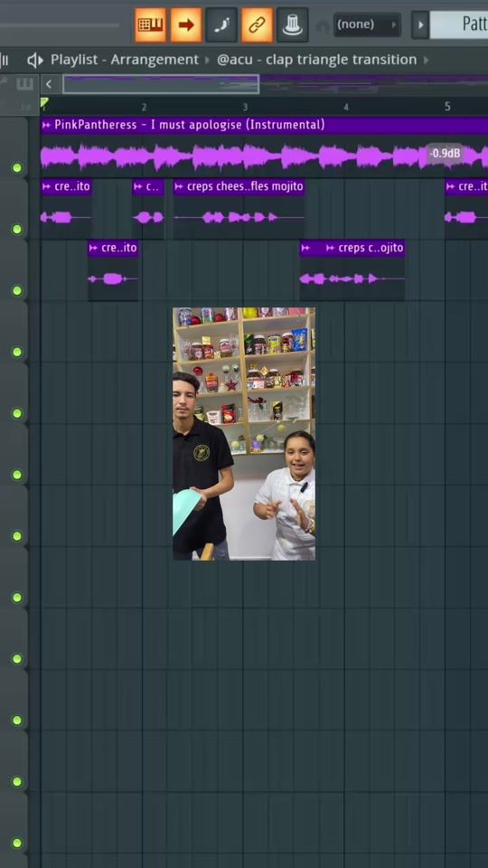
Task: Click bar 5 on the timeline ruler
Action: coord(447,107)
